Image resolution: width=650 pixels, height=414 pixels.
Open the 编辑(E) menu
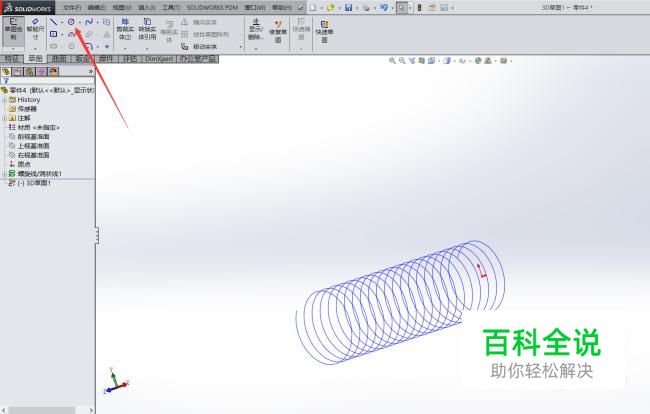coord(97,7)
